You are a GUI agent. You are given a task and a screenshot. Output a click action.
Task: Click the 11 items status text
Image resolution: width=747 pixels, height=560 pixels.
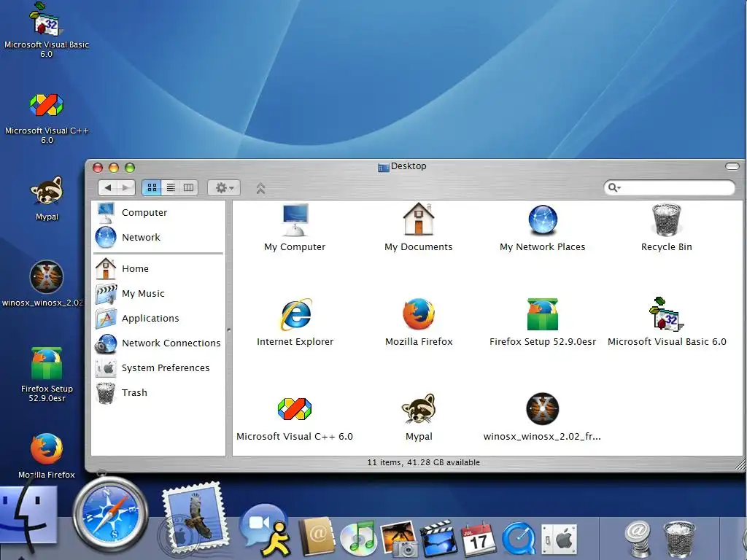coord(424,462)
